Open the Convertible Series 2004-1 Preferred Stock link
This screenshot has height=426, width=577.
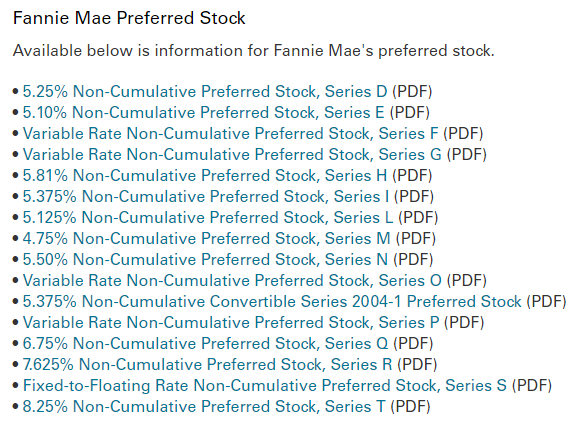(272, 301)
